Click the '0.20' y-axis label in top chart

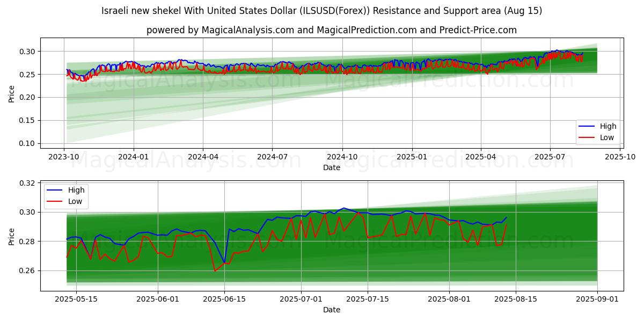[28, 98]
